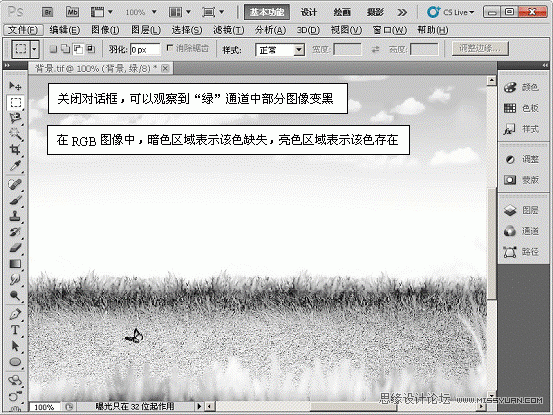This screenshot has height=415, width=553.
Task: Select the Smudge tool
Action: click(15, 280)
